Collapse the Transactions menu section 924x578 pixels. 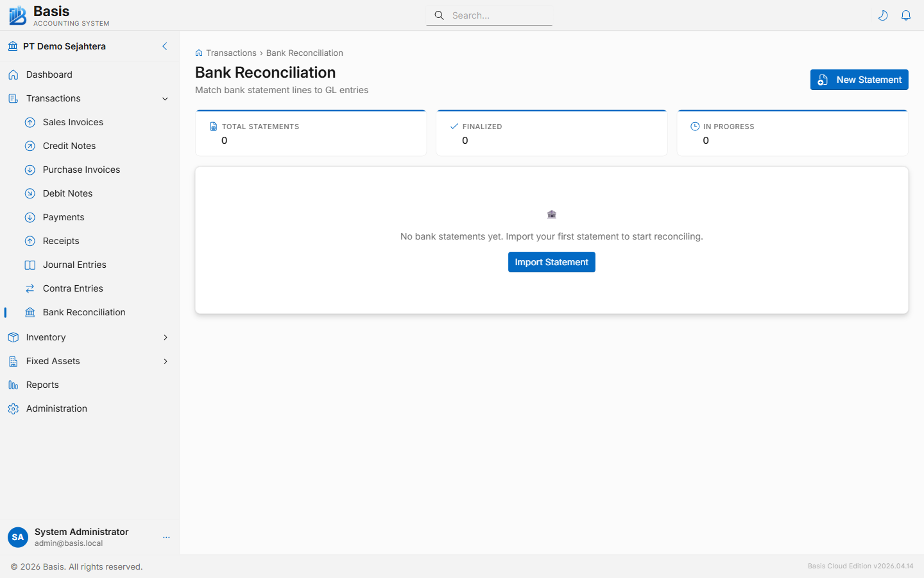(165, 99)
